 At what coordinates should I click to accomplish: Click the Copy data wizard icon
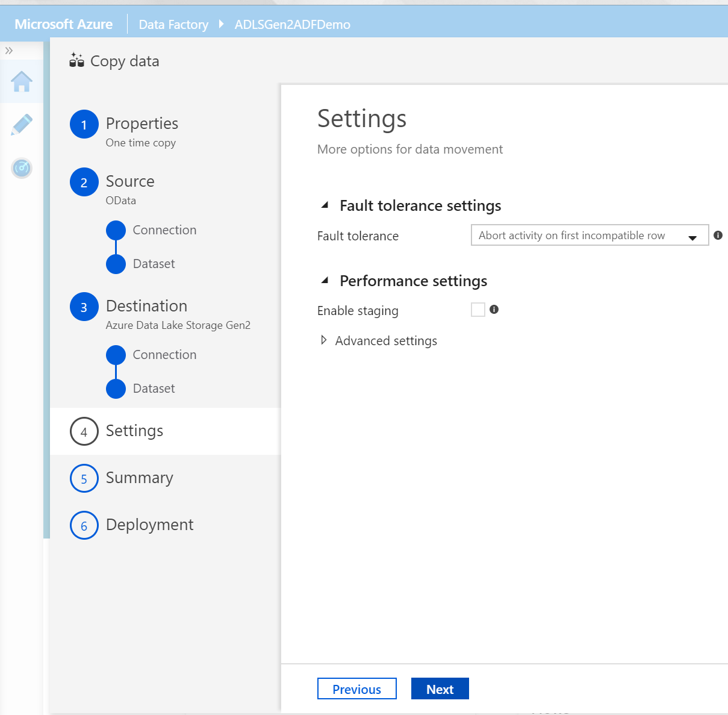click(x=76, y=60)
